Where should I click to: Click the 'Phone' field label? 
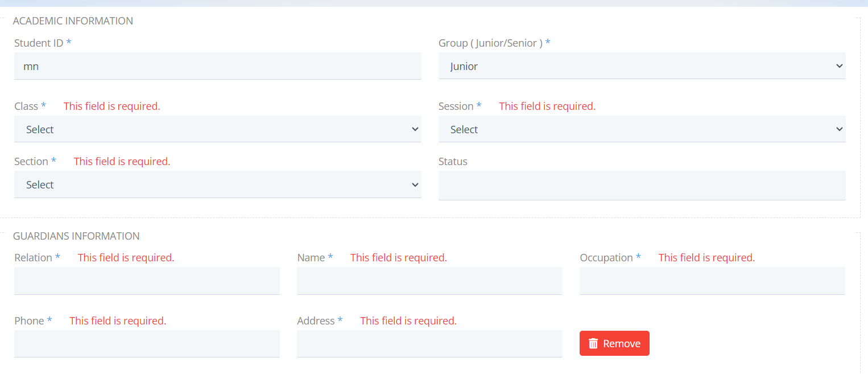(x=29, y=320)
